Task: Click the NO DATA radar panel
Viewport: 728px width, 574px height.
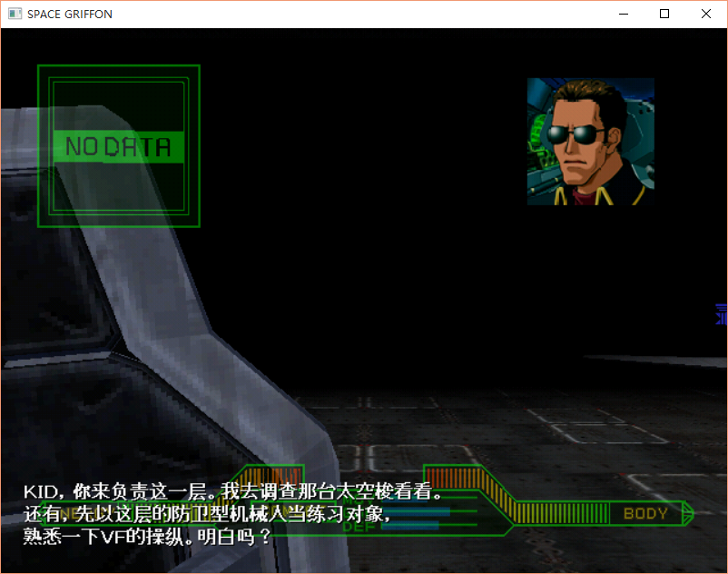Action: click(119, 146)
